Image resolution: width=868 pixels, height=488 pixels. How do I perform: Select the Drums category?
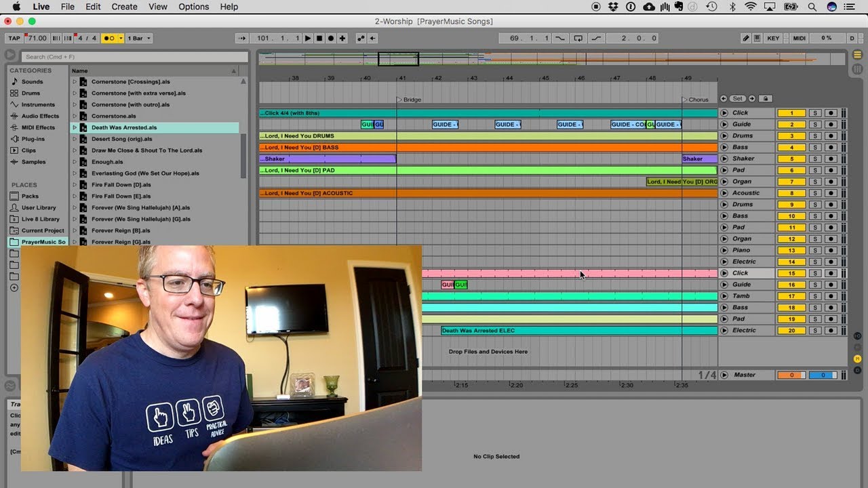coord(31,93)
